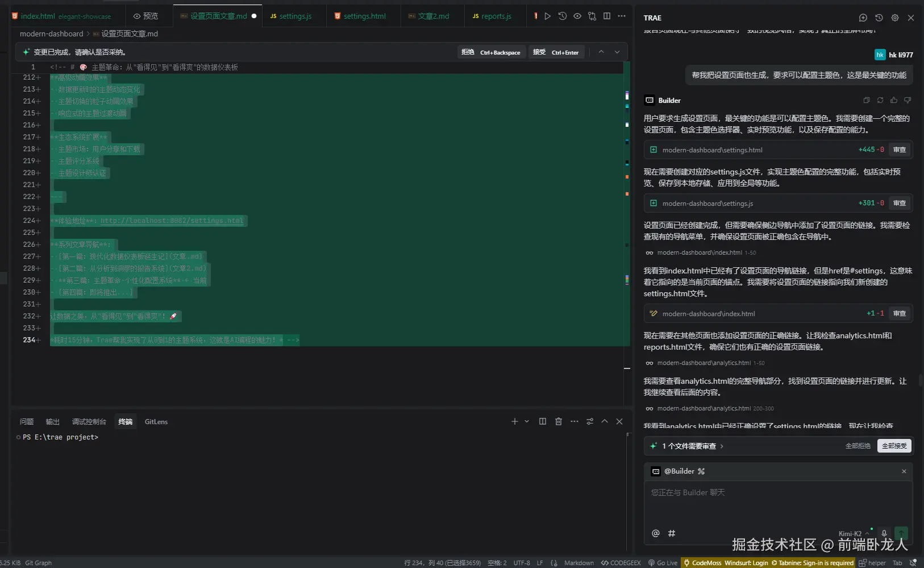This screenshot has height=568, width=924.
Task: Open the Kimi-K2 model selector
Action: [854, 533]
